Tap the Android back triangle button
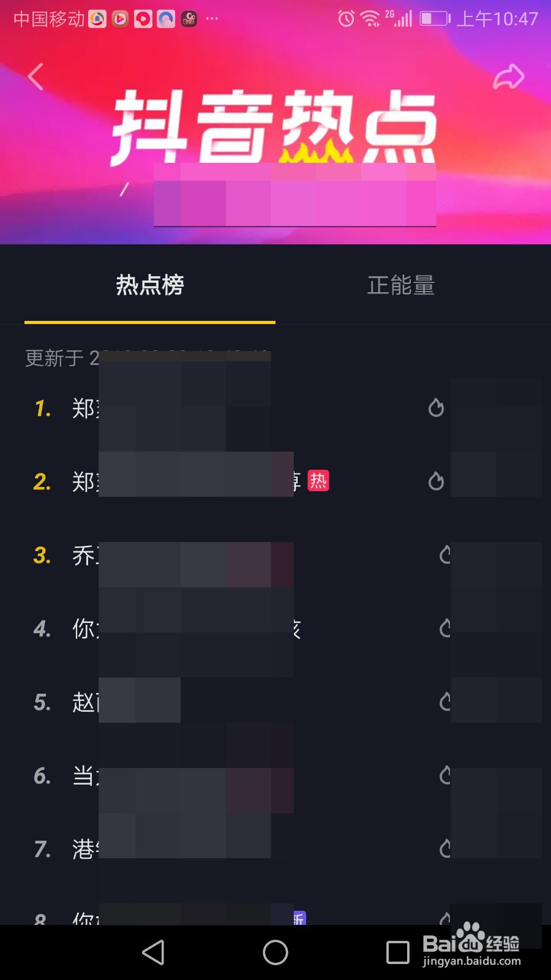The width and height of the screenshot is (551, 980). point(153,953)
